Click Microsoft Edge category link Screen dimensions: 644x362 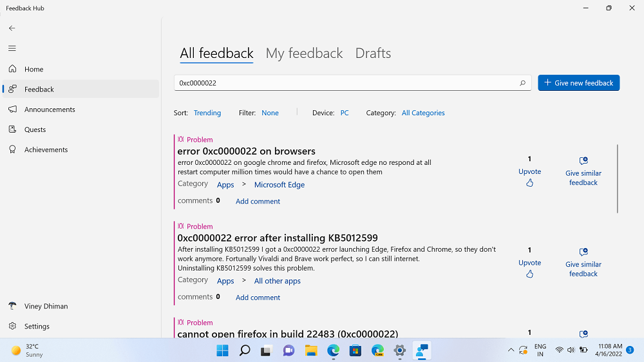click(279, 185)
